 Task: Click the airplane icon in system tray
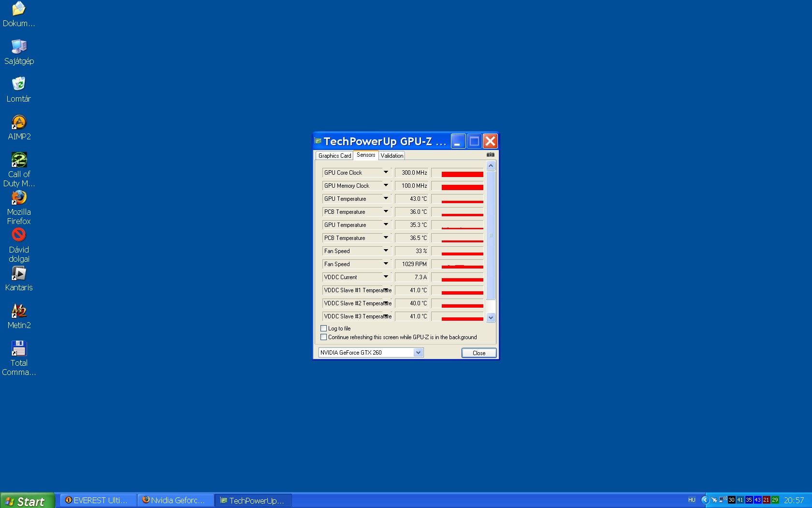point(714,500)
